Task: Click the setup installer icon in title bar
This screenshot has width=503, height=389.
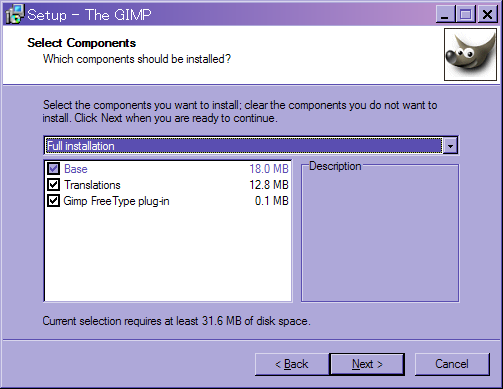Action: coord(15,14)
